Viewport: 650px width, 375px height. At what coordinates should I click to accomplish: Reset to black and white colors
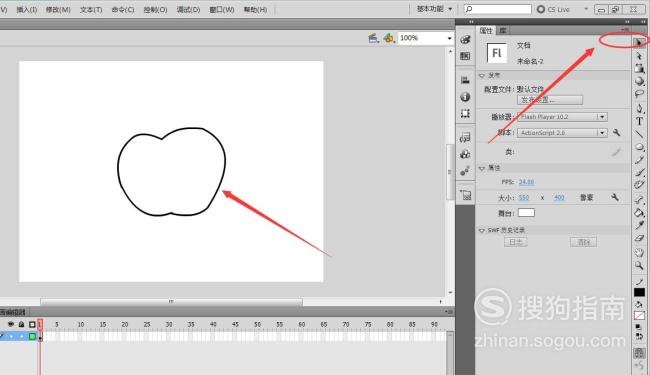tap(638, 327)
